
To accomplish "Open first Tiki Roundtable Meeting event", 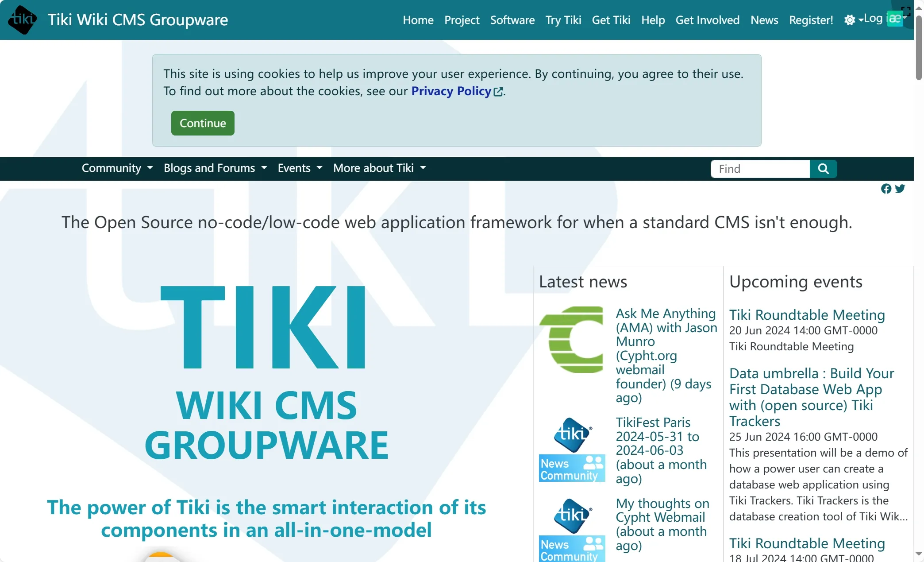I will click(807, 315).
